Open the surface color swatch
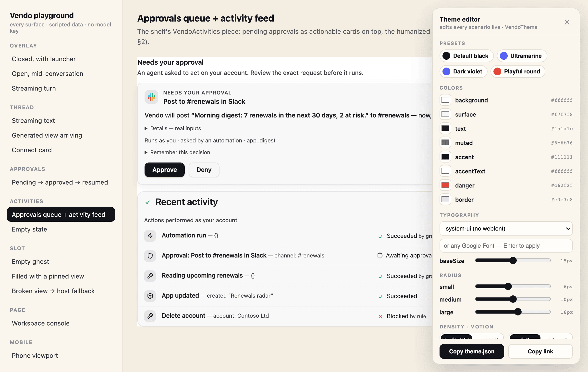The image size is (588, 372). [445, 114]
